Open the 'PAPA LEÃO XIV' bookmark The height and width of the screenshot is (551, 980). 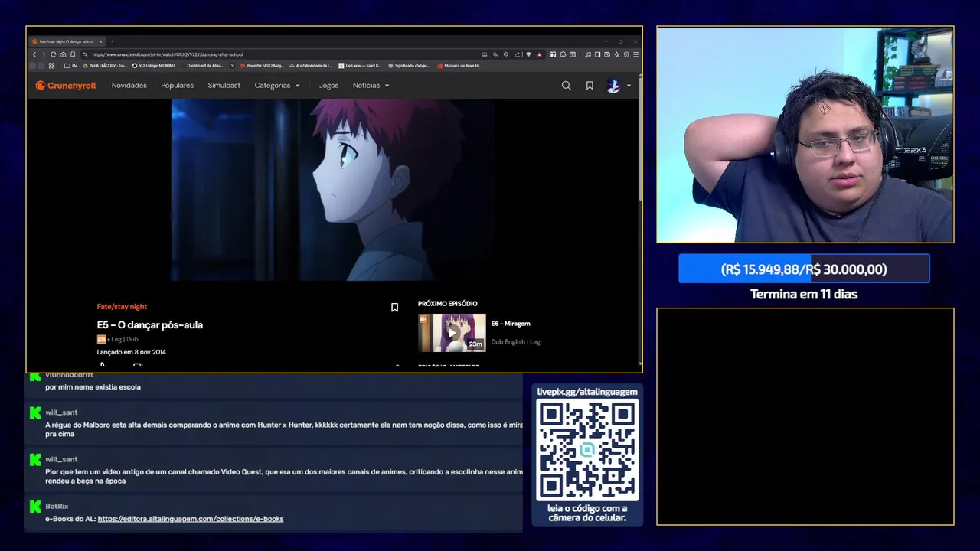click(x=104, y=66)
